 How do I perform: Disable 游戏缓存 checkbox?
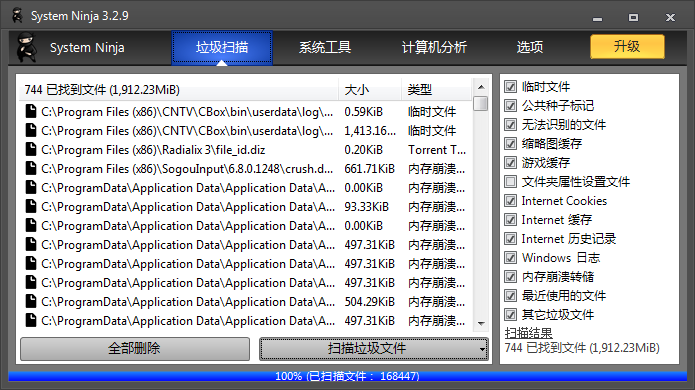(x=510, y=163)
